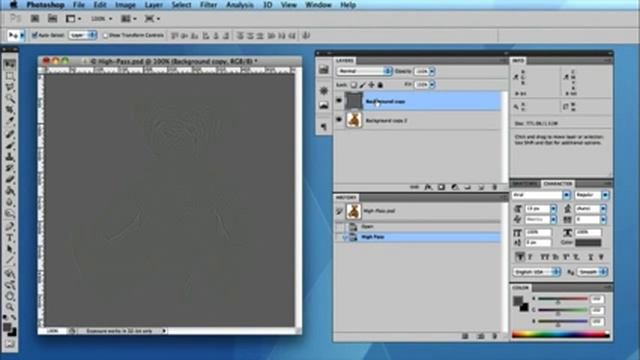Screen dimensions: 640x360
Task: Enable the Auto-Select checkbox
Action: pyautogui.click(x=34, y=36)
